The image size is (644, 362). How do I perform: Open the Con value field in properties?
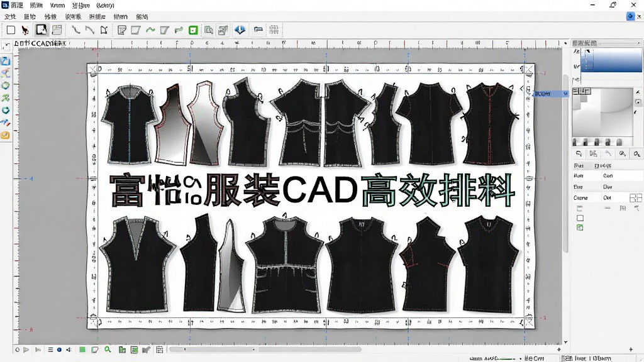pos(622,176)
